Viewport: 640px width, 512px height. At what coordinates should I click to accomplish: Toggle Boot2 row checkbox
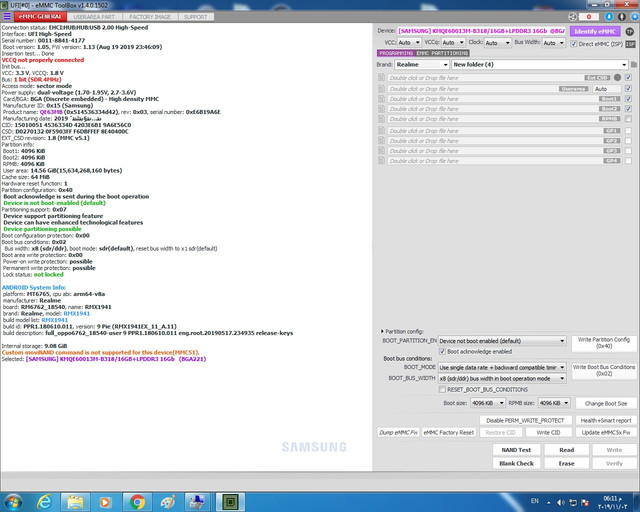629,109
